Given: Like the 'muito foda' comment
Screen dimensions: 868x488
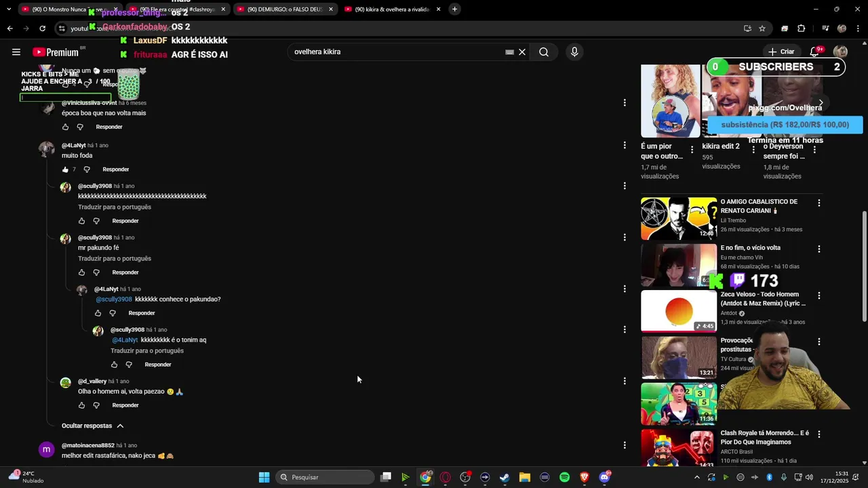Looking at the screenshot, I should 66,169.
